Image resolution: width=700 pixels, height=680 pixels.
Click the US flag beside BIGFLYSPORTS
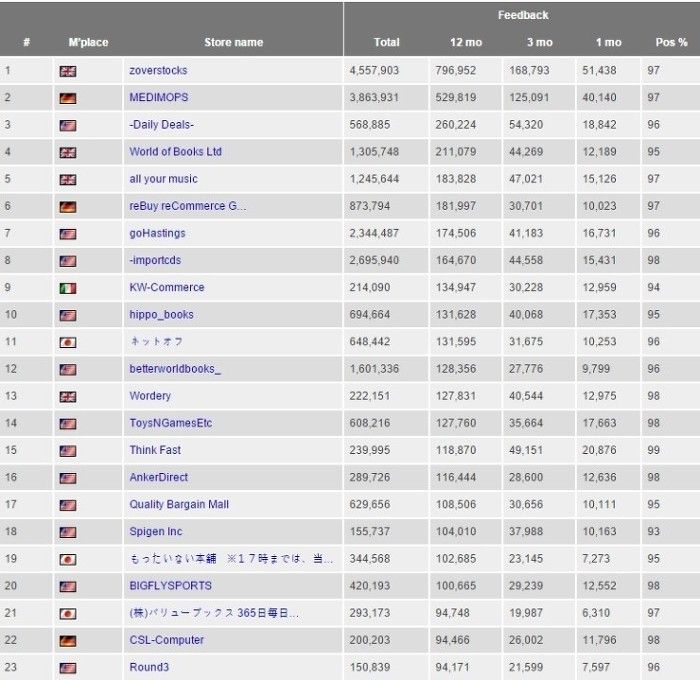[68, 587]
